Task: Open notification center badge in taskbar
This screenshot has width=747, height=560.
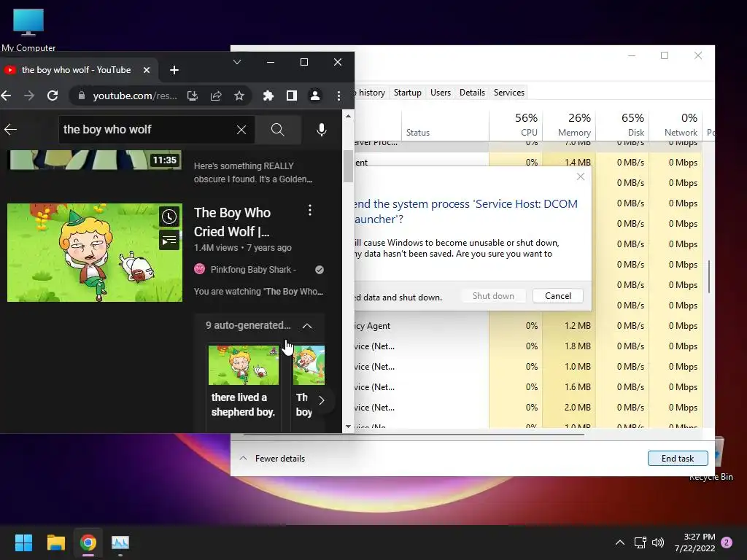Action: point(727,542)
